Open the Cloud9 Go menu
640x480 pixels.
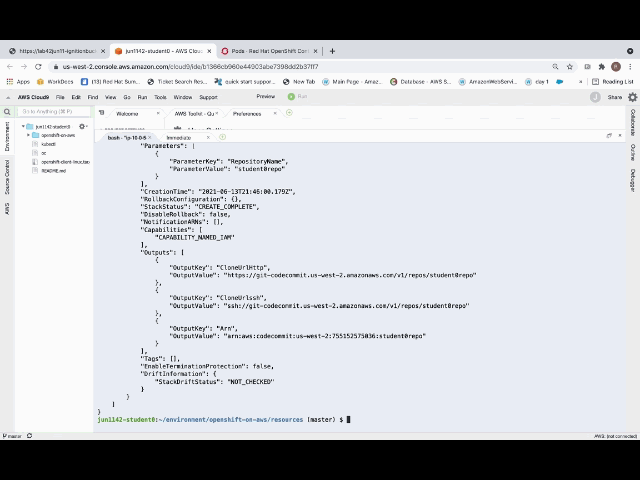pos(127,97)
